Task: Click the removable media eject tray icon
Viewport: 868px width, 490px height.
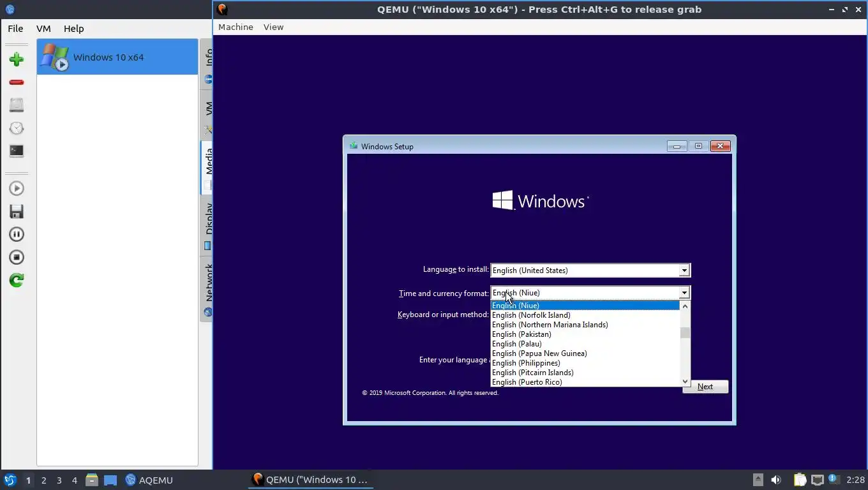Action: pyautogui.click(x=758, y=480)
